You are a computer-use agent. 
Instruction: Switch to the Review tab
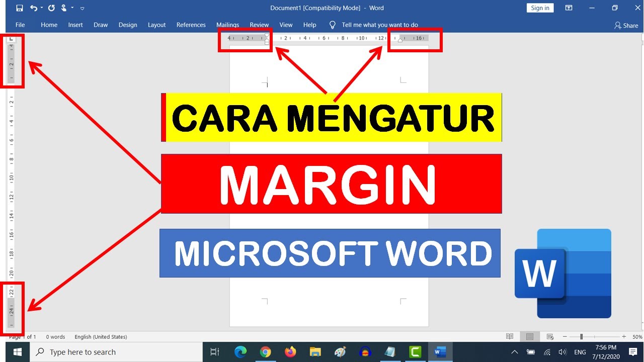point(259,25)
